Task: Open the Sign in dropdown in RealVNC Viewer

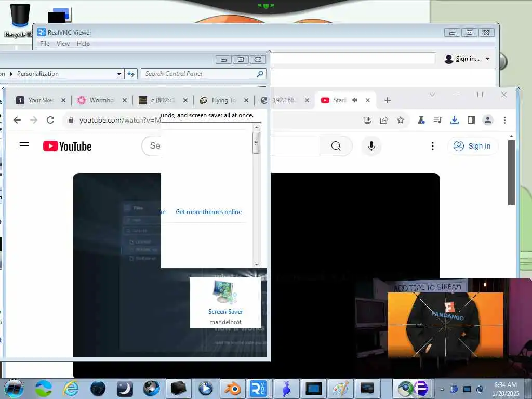Action: coord(487,59)
